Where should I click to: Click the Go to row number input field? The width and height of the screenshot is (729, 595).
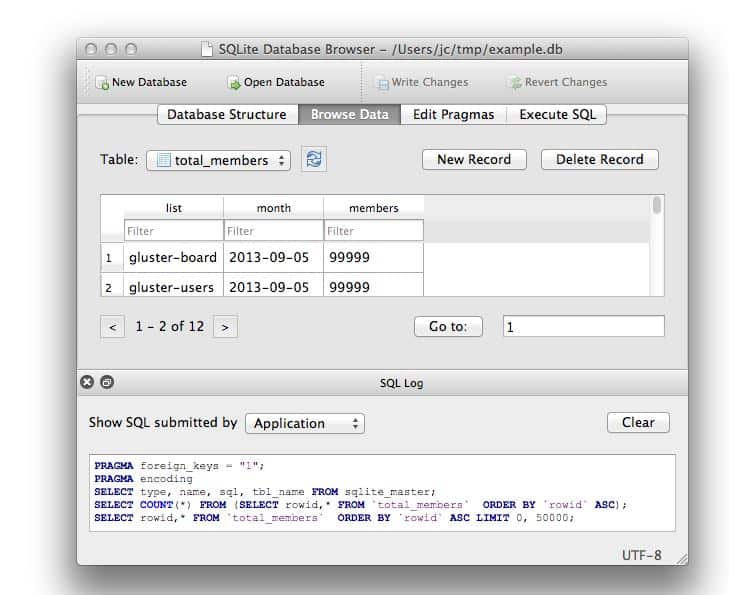click(x=583, y=327)
